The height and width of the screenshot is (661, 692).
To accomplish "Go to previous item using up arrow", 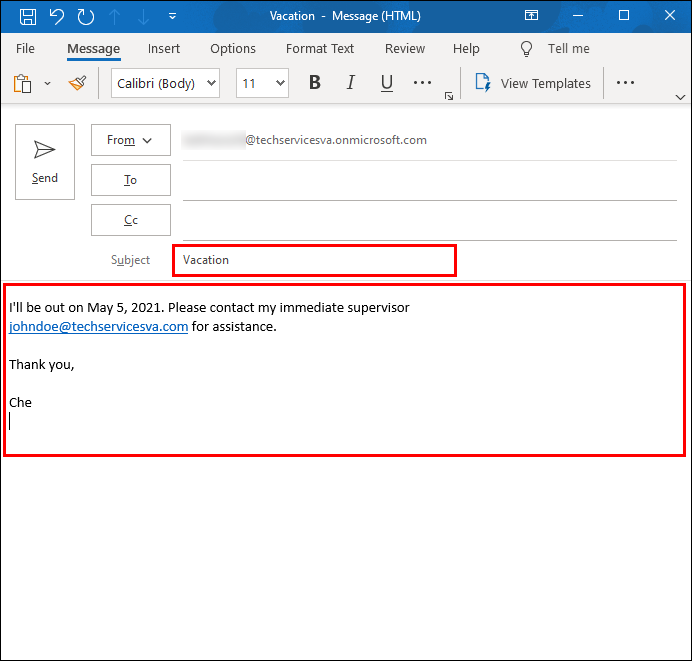I will tap(115, 16).
